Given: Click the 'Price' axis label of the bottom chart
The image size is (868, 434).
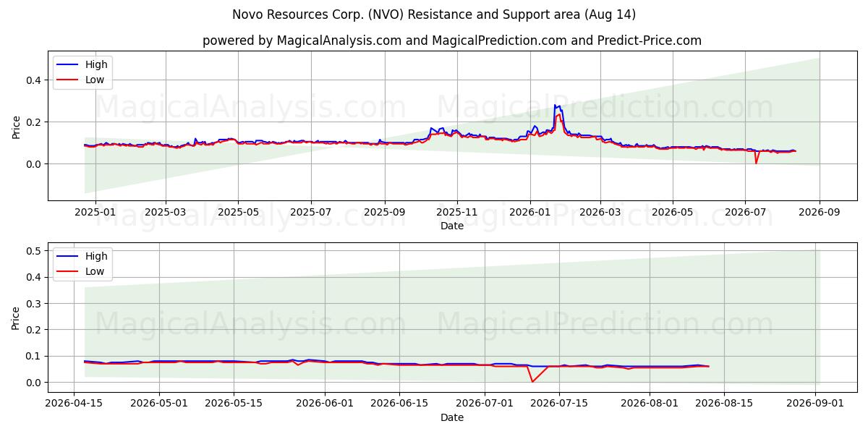Looking at the screenshot, I should (x=16, y=318).
